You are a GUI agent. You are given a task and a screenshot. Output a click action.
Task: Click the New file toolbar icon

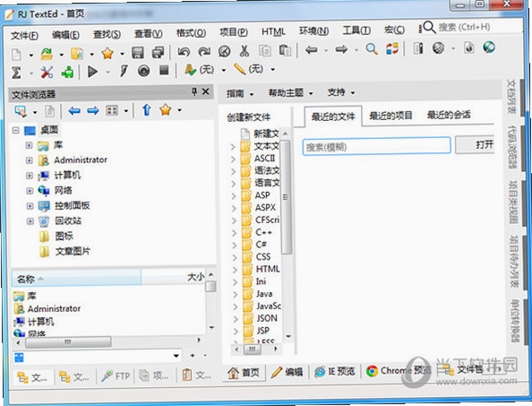16,54
